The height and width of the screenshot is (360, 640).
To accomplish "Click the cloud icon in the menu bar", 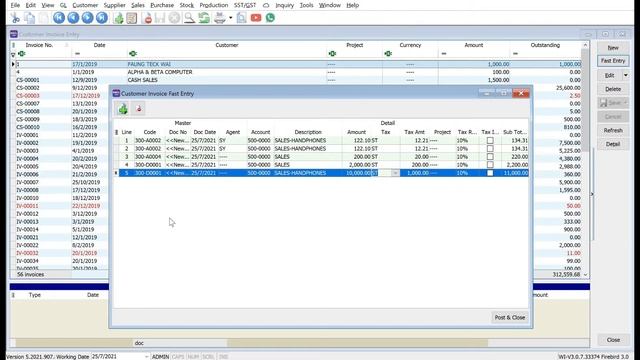I will tap(266, 5).
